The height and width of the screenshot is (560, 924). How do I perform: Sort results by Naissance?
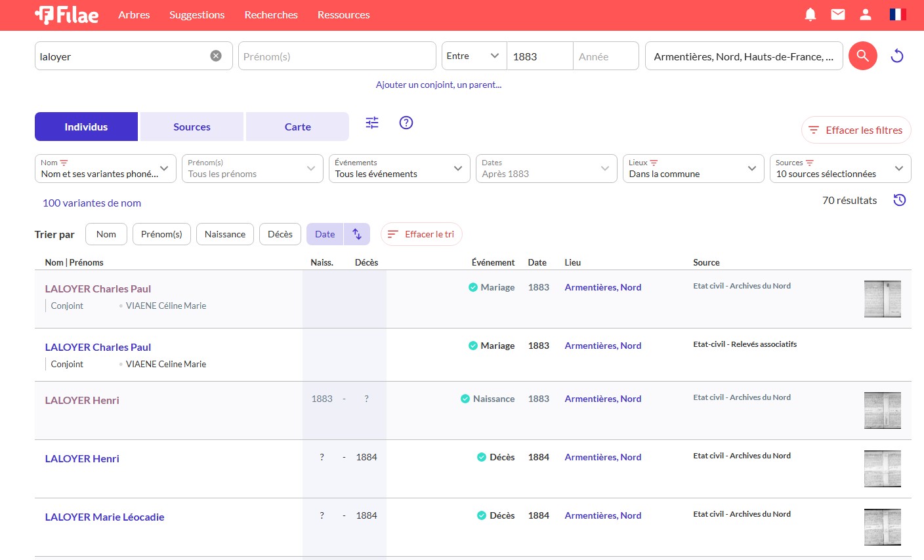click(x=224, y=234)
